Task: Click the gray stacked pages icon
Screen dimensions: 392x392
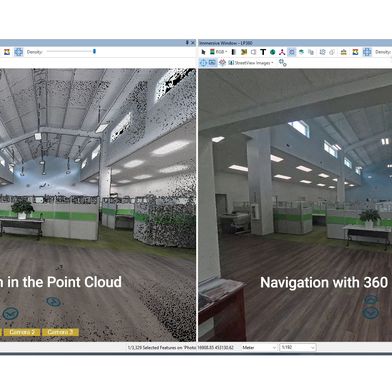Action: (311, 52)
